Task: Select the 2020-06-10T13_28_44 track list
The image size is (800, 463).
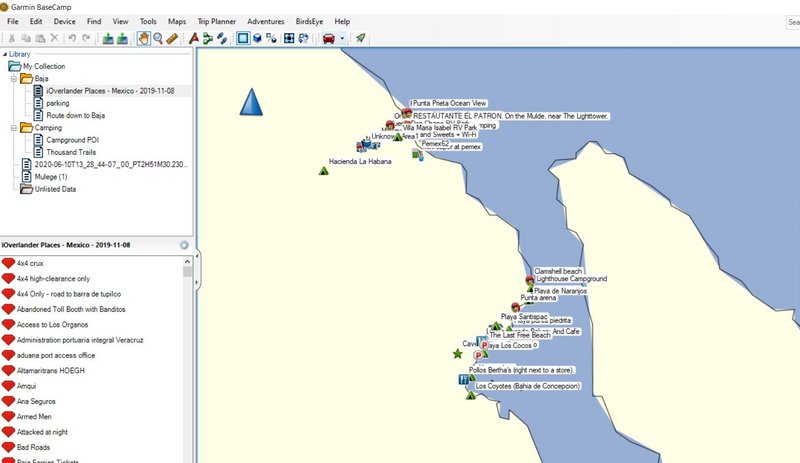Action: (111, 164)
